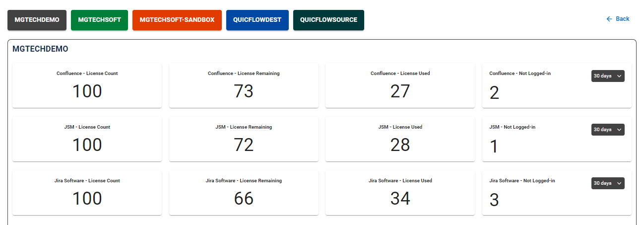This screenshot has width=644, height=225.
Task: Click the Jira Software remaining value 66
Action: pyautogui.click(x=244, y=199)
